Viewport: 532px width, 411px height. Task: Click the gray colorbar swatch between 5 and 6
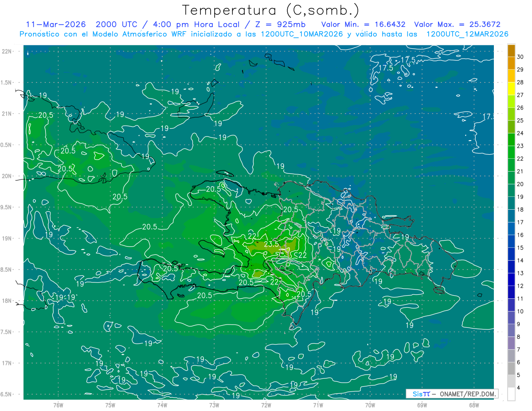click(511, 369)
